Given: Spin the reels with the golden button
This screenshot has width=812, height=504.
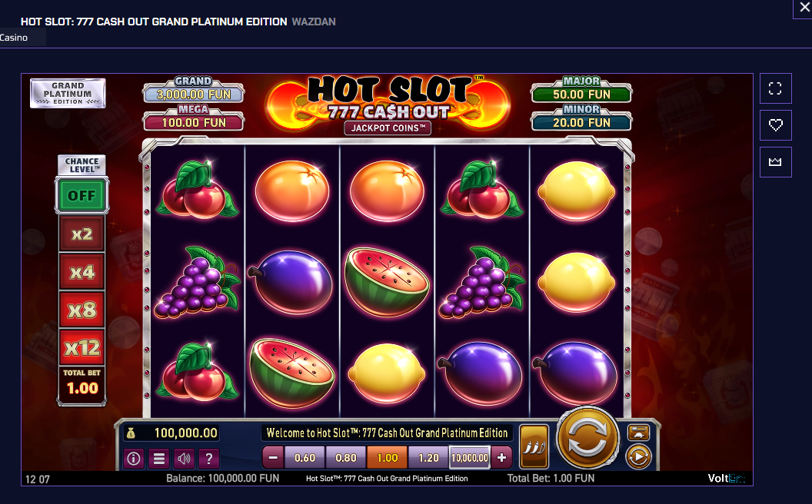Looking at the screenshot, I should click(x=587, y=437).
